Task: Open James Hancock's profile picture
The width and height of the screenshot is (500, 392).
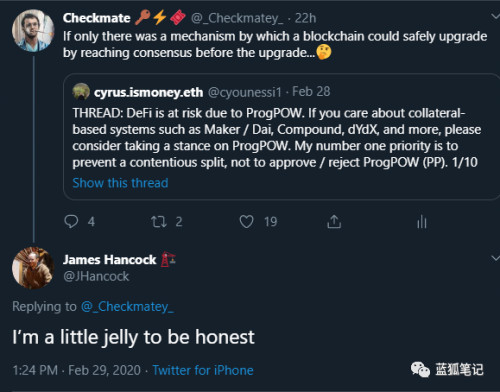Action: (33, 268)
